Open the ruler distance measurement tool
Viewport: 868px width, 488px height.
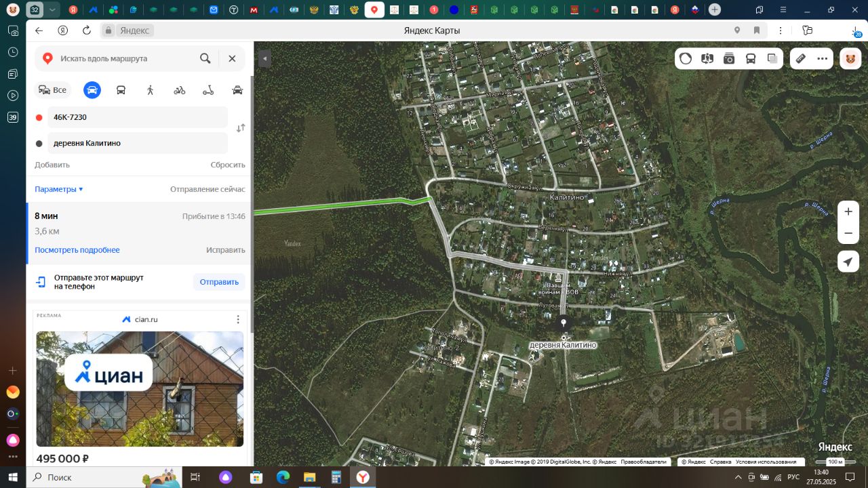pyautogui.click(x=800, y=58)
